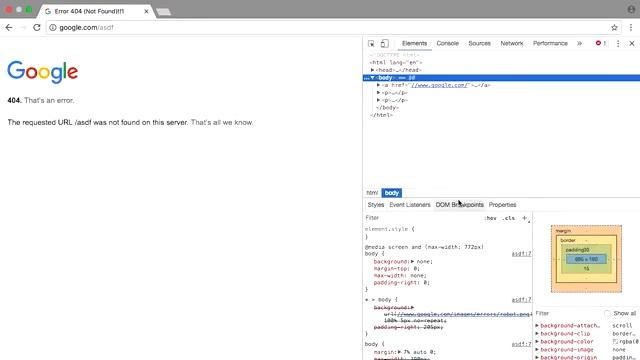Screen dimensions: 640x360
Task: Expand background-color computed property
Action: click(537, 342)
